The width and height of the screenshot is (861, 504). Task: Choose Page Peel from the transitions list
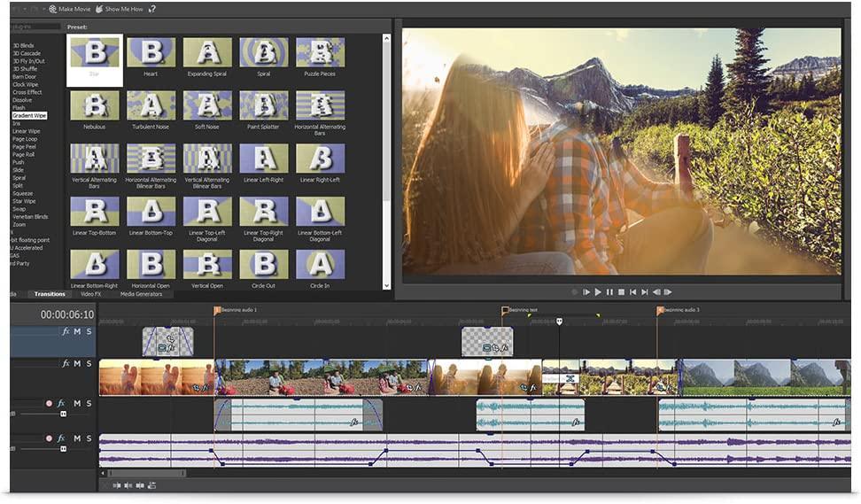pyautogui.click(x=24, y=147)
